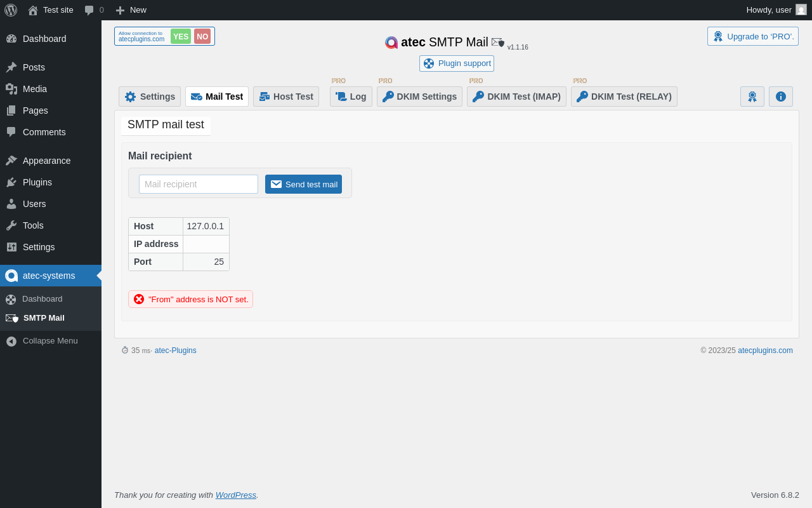Click the info icon button
The width and height of the screenshot is (812, 508).
click(x=781, y=97)
